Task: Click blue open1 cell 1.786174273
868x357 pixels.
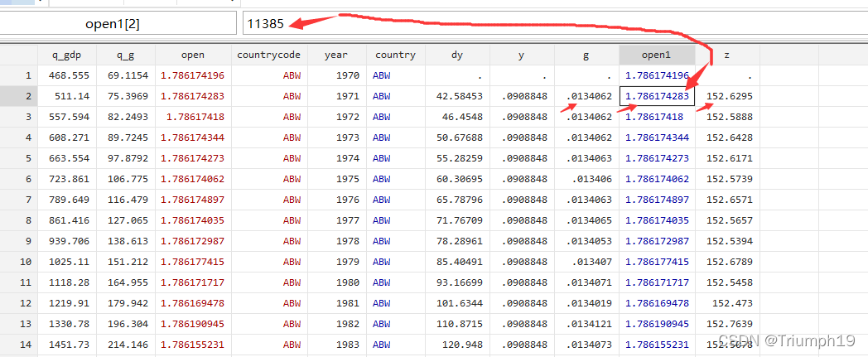Action: click(x=657, y=158)
